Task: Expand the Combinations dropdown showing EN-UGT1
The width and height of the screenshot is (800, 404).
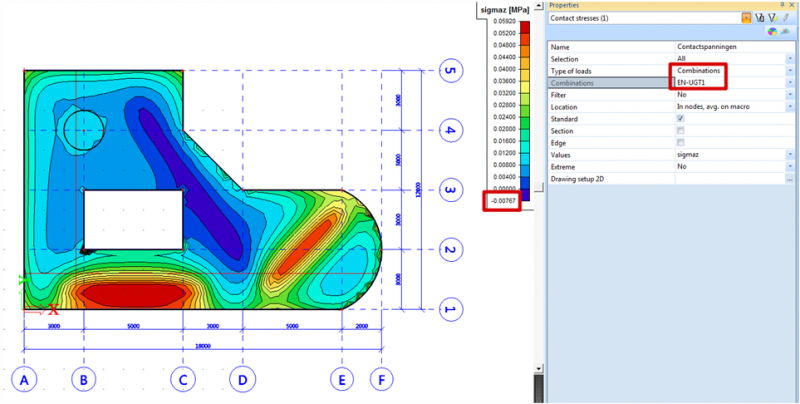Action: (789, 83)
